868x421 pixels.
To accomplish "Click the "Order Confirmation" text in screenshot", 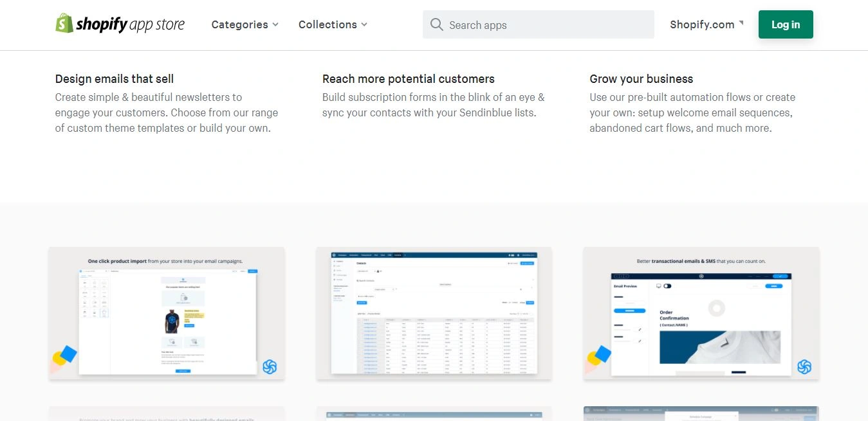I will [674, 315].
